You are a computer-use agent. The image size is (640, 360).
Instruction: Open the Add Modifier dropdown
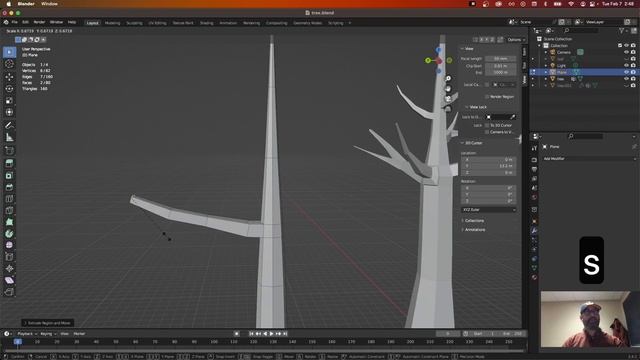(x=589, y=159)
